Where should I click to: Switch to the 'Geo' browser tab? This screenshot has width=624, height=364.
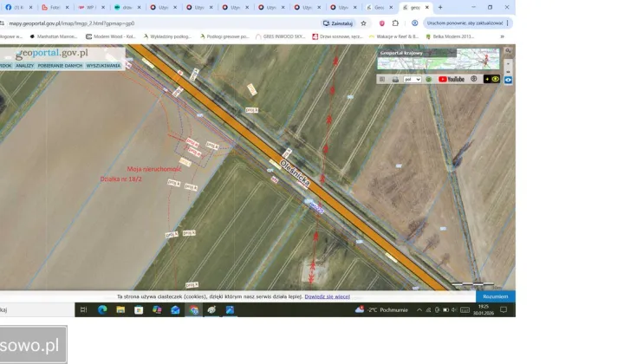pyautogui.click(x=380, y=7)
